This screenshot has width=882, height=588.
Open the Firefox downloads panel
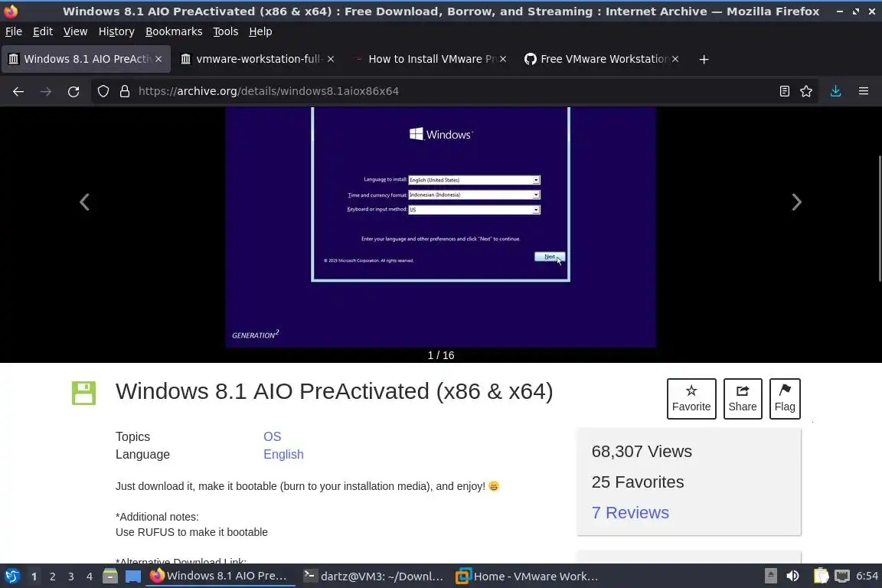(x=836, y=91)
